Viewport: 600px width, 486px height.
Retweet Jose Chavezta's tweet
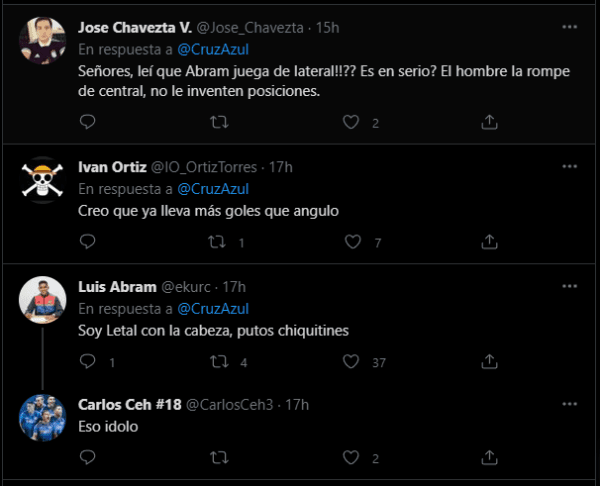[x=219, y=122]
